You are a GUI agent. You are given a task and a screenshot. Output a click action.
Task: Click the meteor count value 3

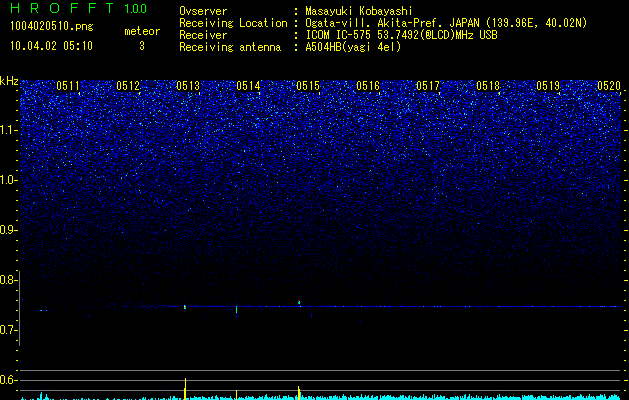click(142, 46)
